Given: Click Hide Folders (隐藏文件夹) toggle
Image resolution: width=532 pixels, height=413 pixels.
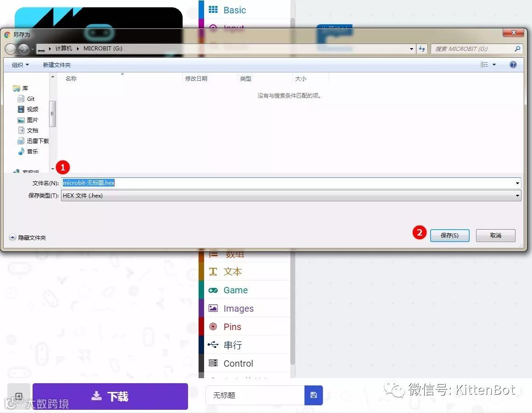Looking at the screenshot, I should [x=28, y=238].
